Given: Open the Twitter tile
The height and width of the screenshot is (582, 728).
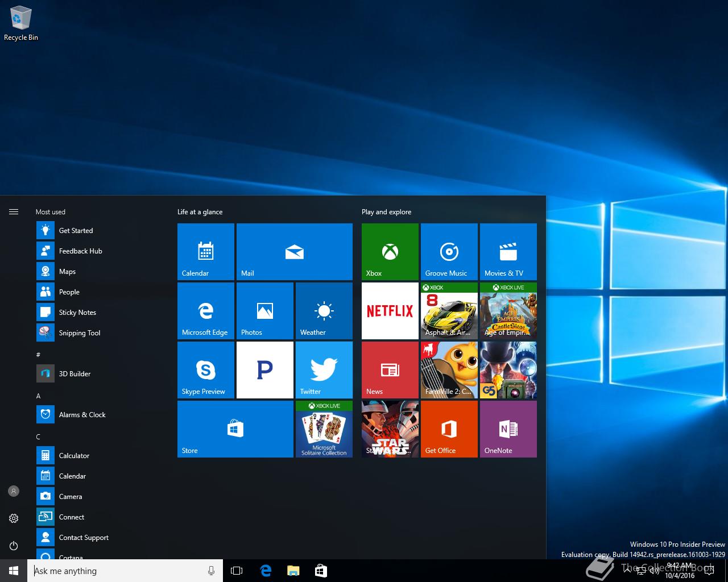Looking at the screenshot, I should 324,369.
